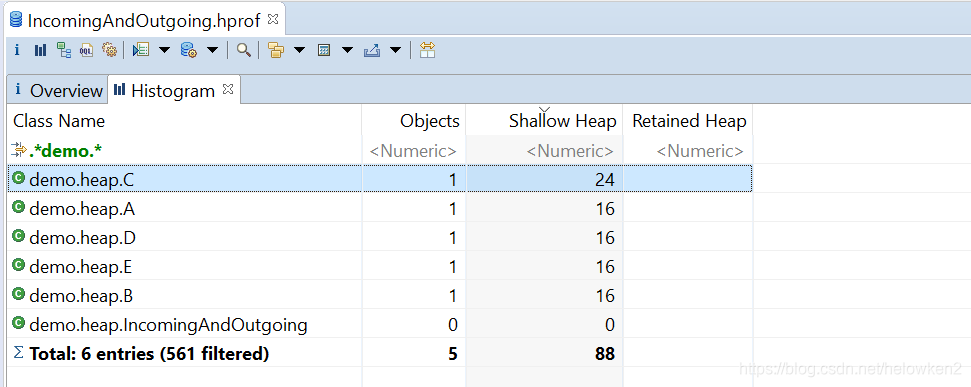This screenshot has height=387, width=971.
Task: Create a histogram from the toolbar
Action: 40,50
